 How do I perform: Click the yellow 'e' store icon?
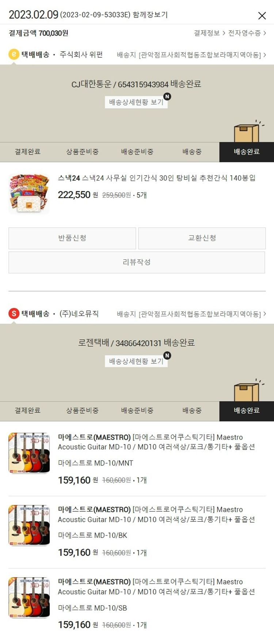tap(14, 54)
